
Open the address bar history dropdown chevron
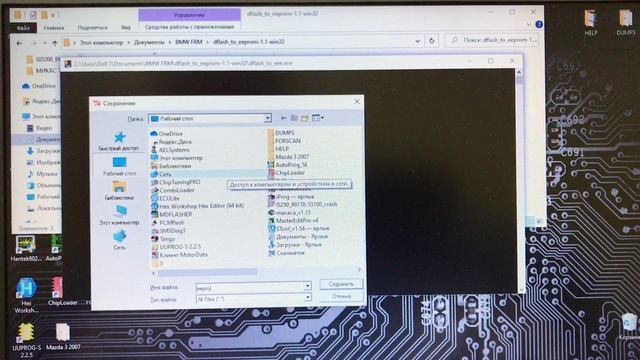pos(418,41)
